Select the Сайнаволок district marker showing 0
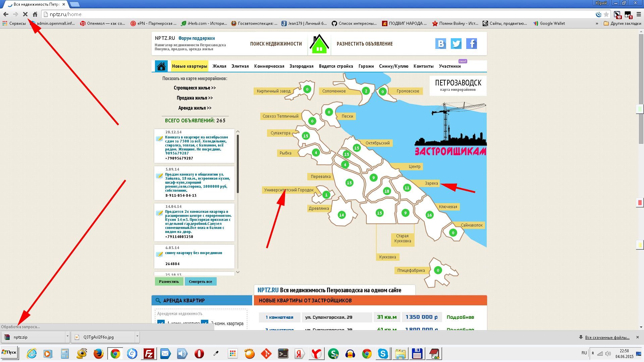Image resolution: width=644 pixels, height=362 pixels. (453, 232)
